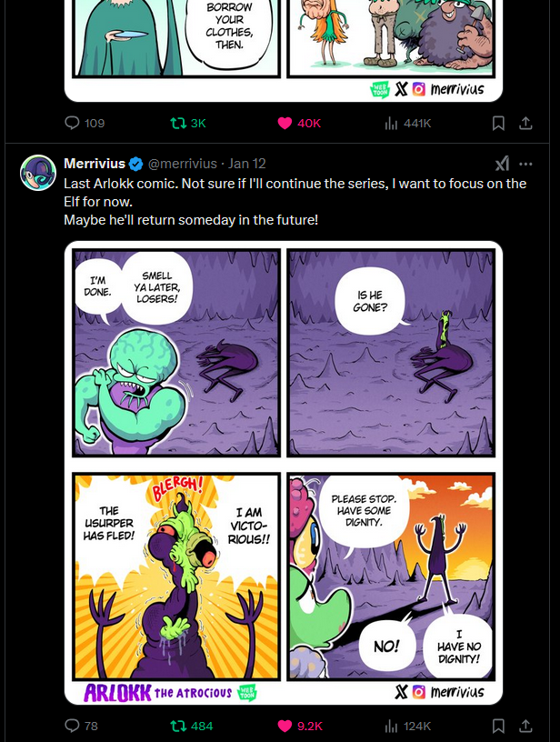
Task: Share the post with 441K views
Action: click(525, 123)
